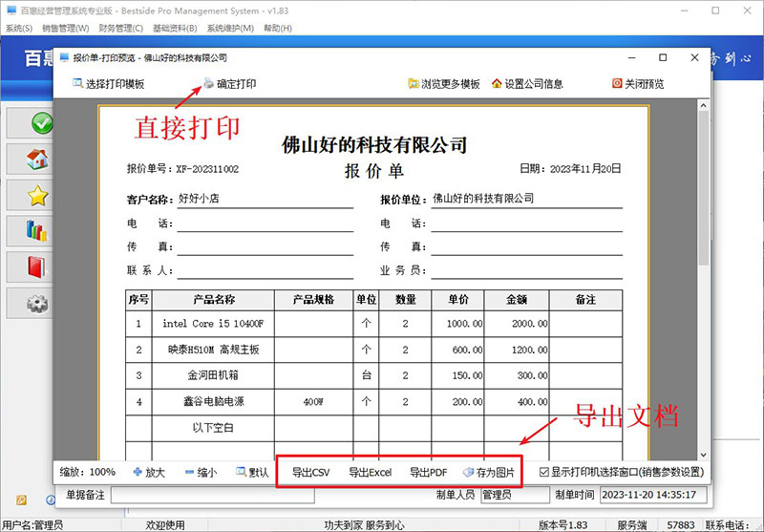The height and width of the screenshot is (532, 764).
Task: Zoom in with the 放大 button
Action: click(150, 472)
